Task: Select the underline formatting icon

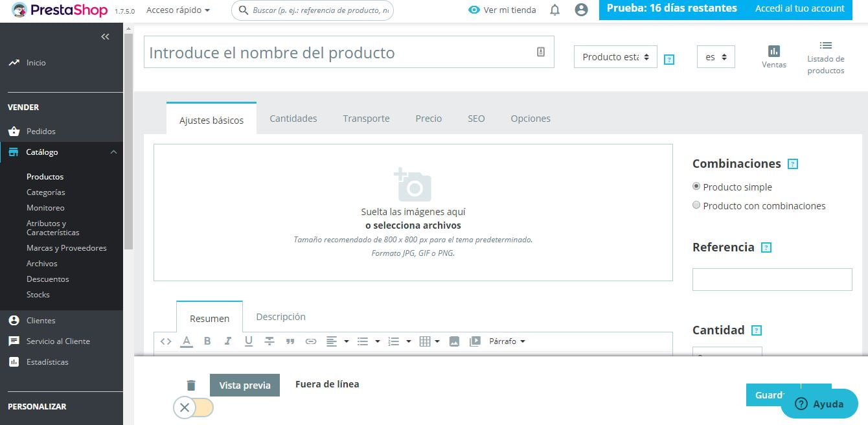Action: [249, 341]
